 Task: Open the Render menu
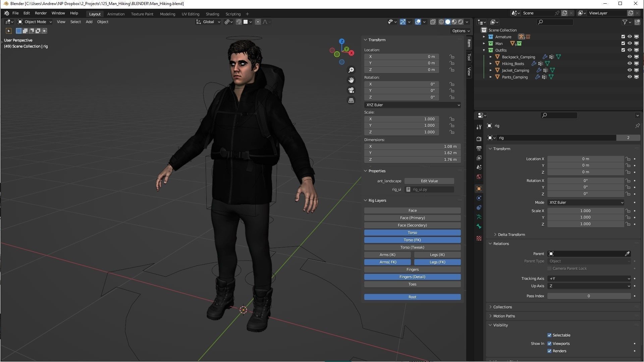pyautogui.click(x=41, y=13)
